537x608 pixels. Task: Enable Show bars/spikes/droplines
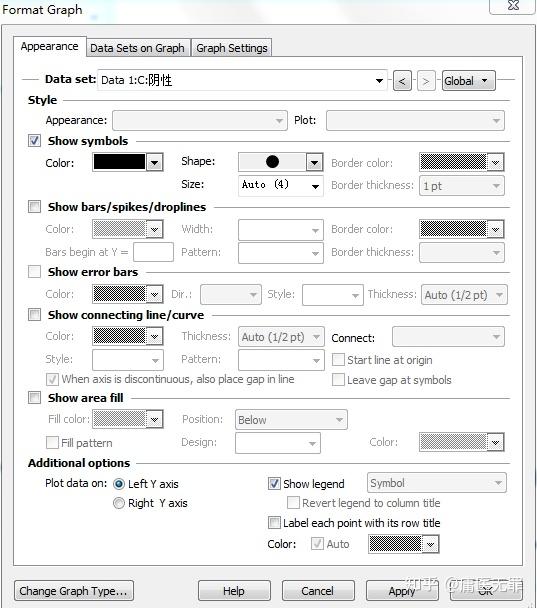click(x=35, y=206)
